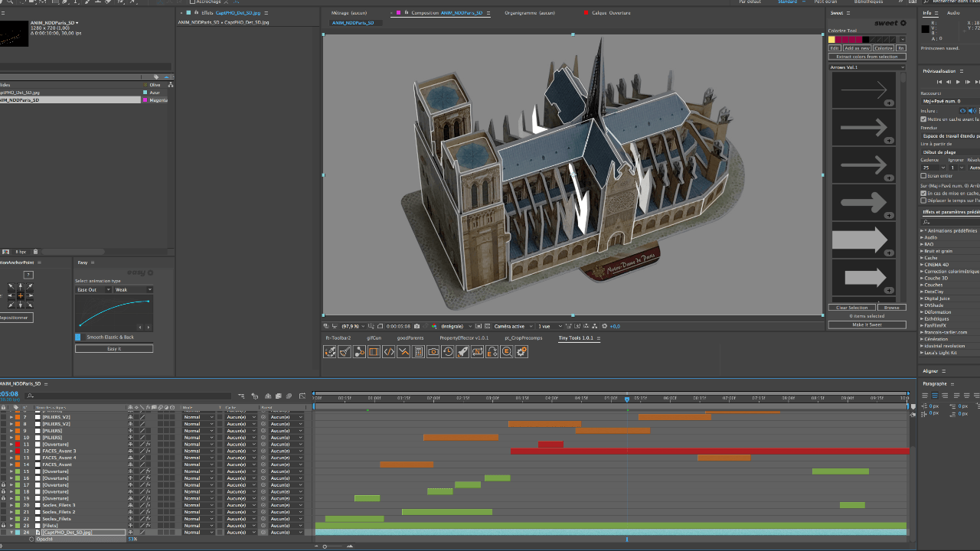This screenshot has width=980, height=551.
Task: Switch to the ft-Toolbar2 tab
Action: [x=338, y=337]
